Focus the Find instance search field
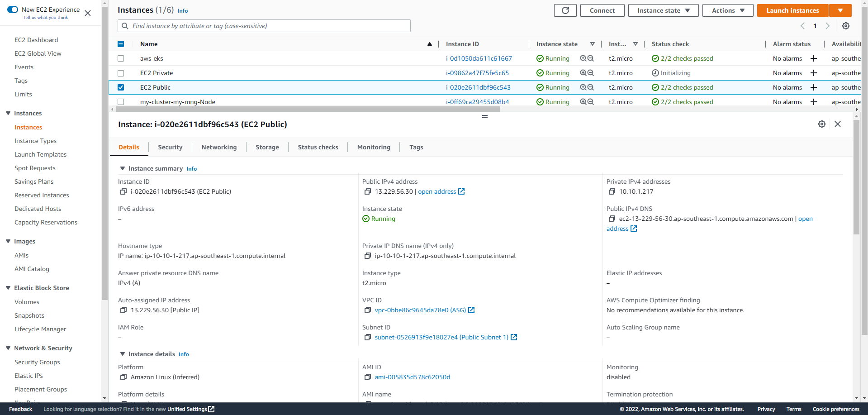 point(264,26)
